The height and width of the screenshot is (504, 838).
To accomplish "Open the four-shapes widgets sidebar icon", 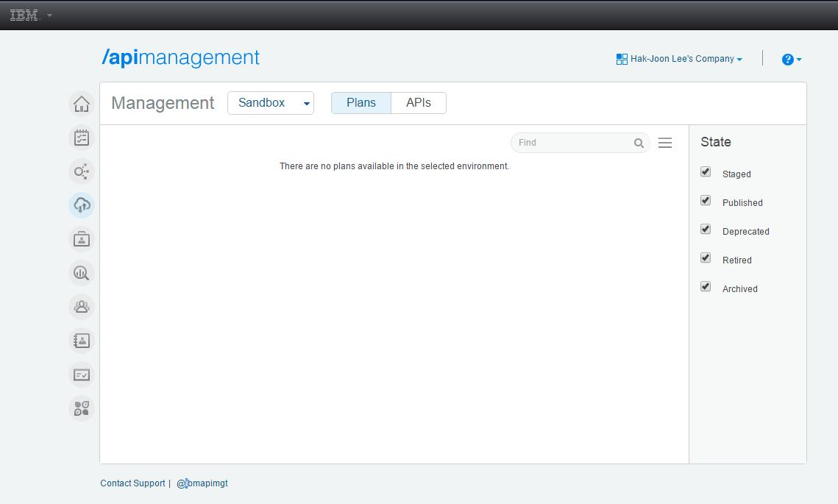I will (82, 408).
